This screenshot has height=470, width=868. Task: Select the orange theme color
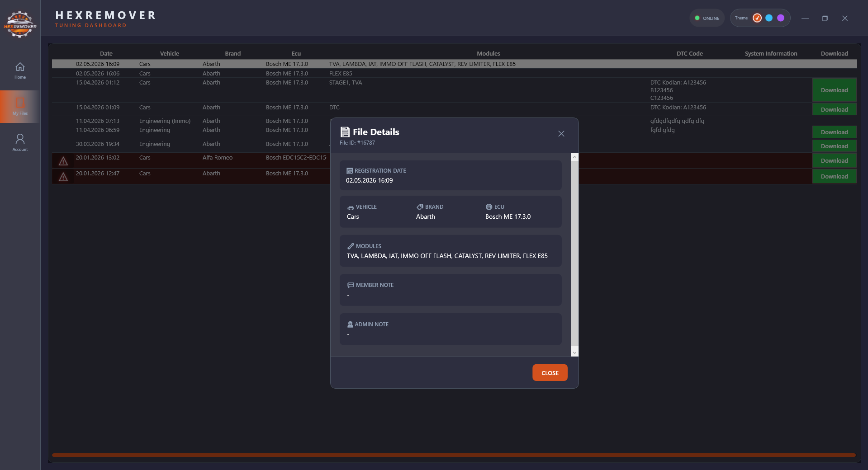click(x=757, y=18)
